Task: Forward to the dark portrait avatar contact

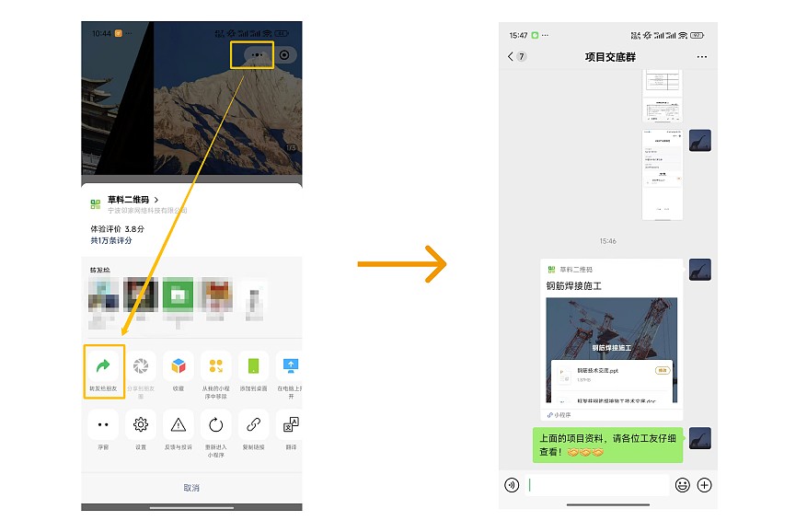Action: click(x=141, y=294)
